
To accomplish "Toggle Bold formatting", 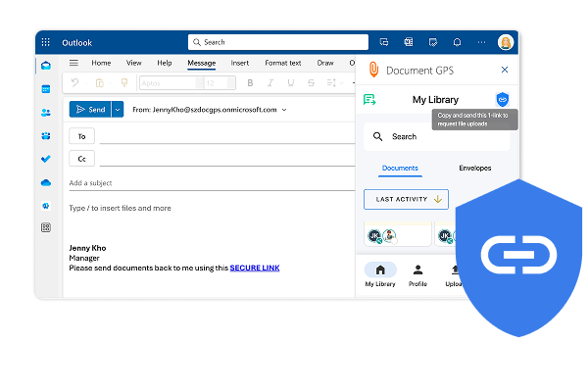I will click(x=250, y=83).
